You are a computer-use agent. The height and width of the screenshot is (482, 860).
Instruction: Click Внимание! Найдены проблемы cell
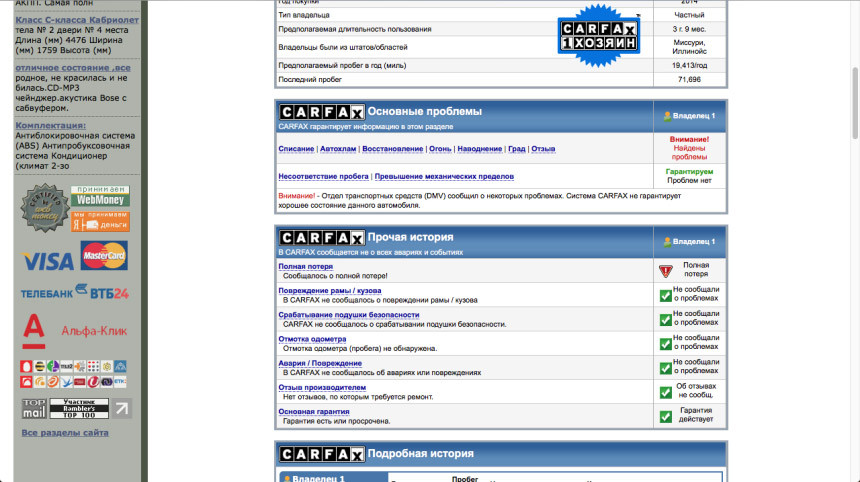point(689,148)
